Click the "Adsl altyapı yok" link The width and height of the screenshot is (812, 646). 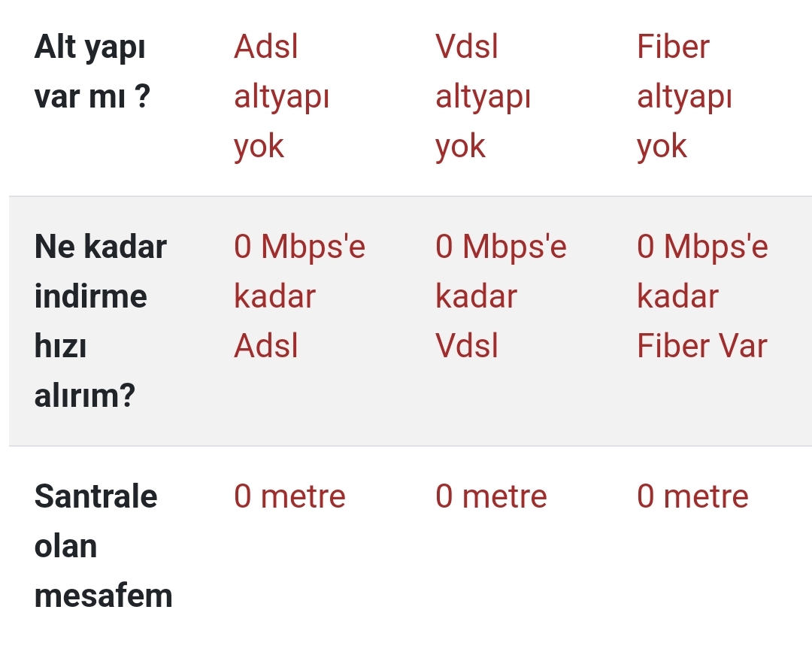[x=281, y=97]
